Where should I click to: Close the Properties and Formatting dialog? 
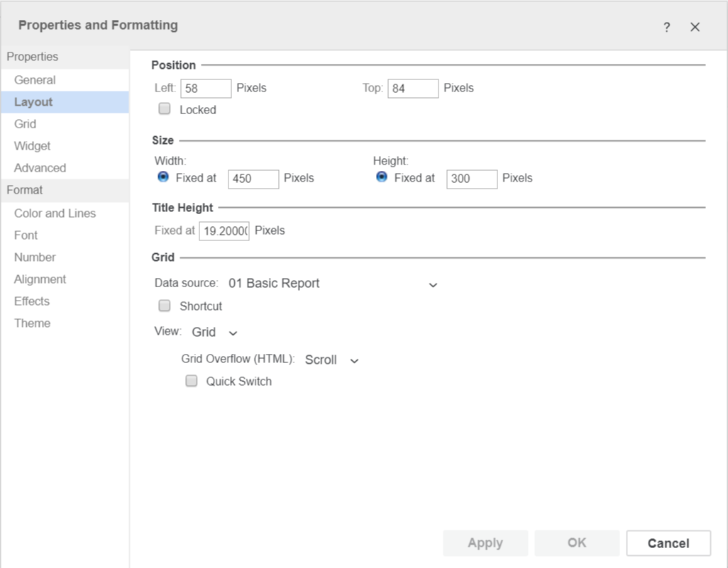pos(695,27)
